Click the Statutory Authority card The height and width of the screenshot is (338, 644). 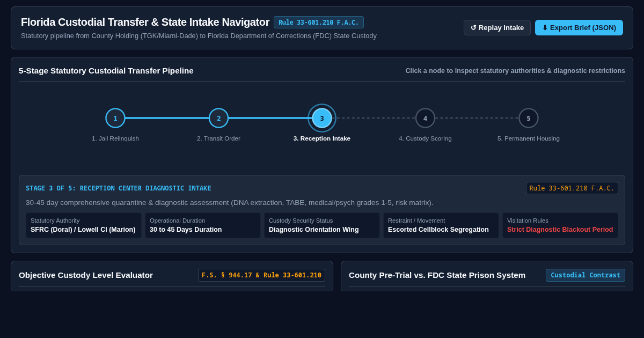[84, 225]
